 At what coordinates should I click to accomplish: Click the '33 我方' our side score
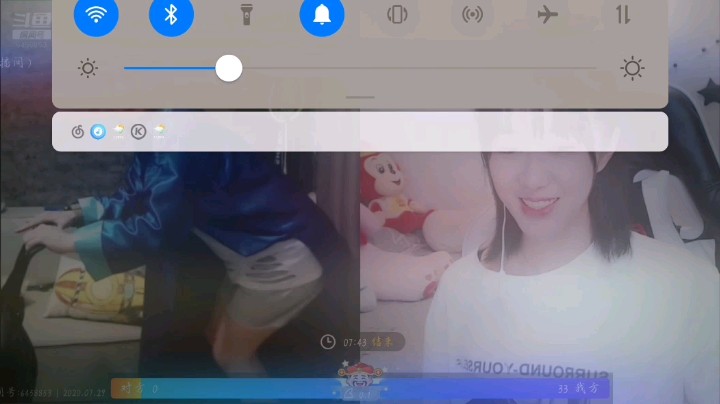[578, 389]
